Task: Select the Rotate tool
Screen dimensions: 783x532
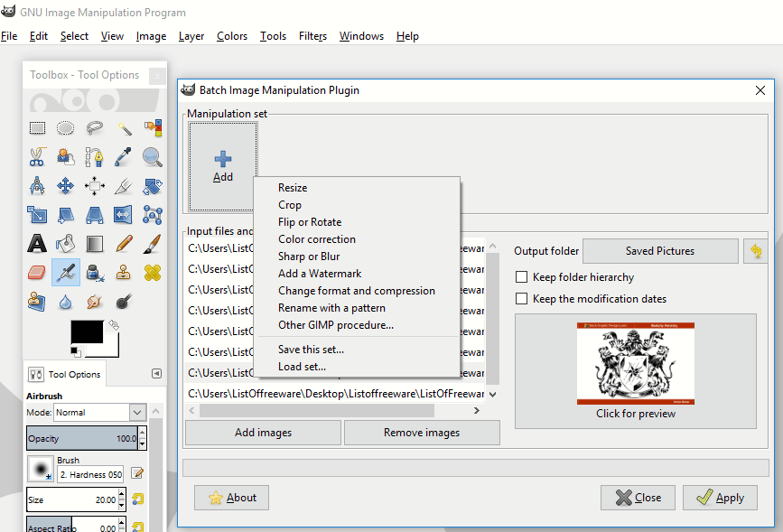Action: click(x=153, y=186)
